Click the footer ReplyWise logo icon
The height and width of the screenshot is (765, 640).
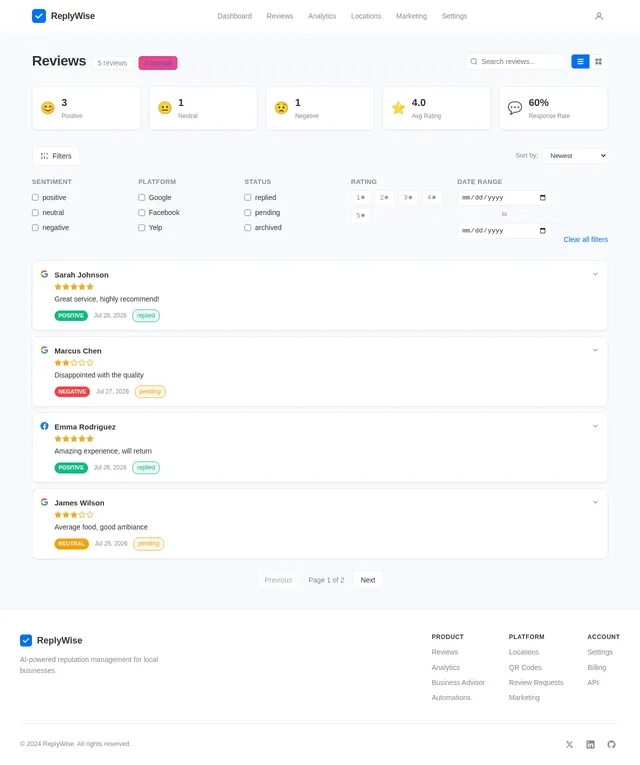coord(26,640)
